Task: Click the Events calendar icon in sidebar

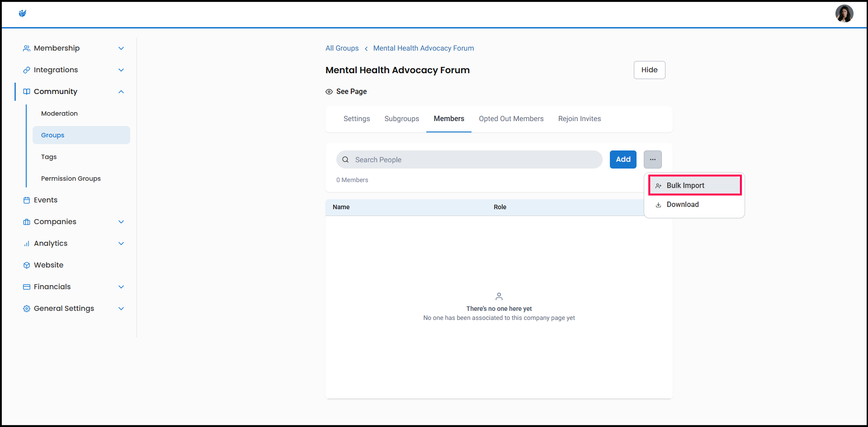Action: (x=27, y=200)
